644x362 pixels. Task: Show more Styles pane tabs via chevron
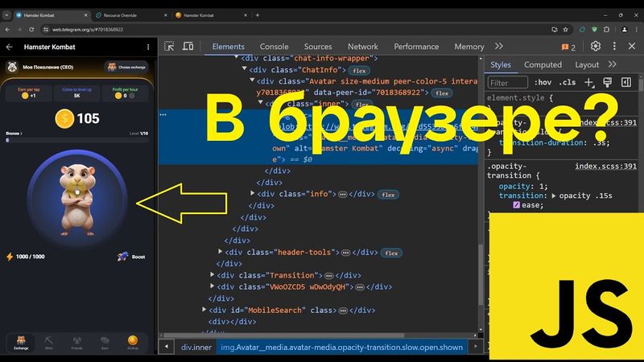(612, 64)
